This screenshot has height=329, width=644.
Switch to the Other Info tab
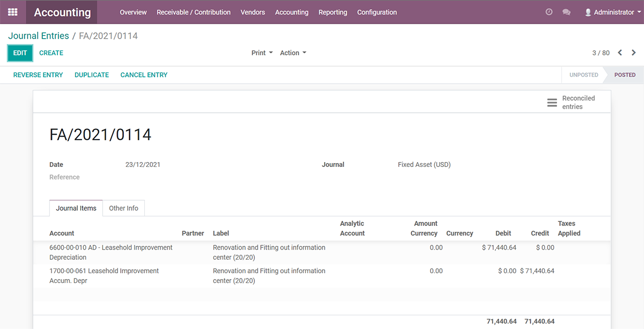123,208
